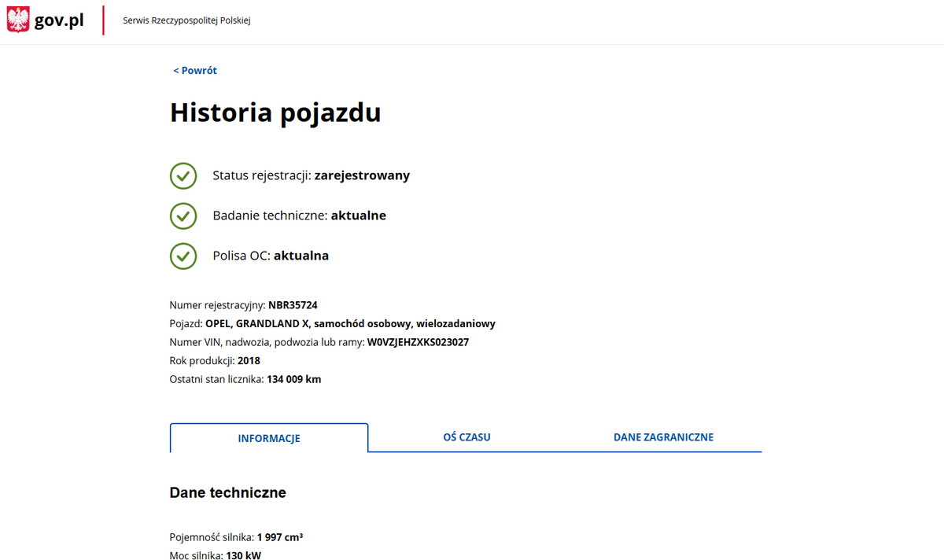Click the registration number NBR35724
The width and height of the screenshot is (944, 560).
[293, 304]
